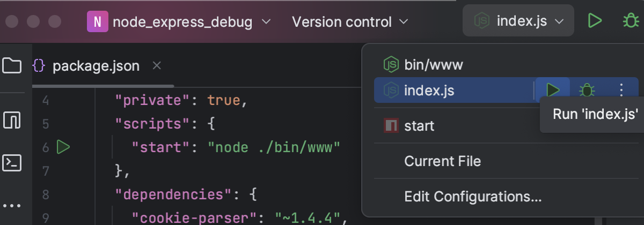Open the Terminal tool window
The height and width of the screenshot is (225, 644).
(12, 163)
